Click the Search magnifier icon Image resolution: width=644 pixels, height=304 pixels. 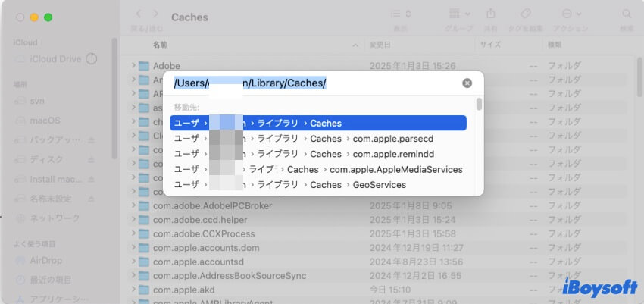tap(627, 14)
